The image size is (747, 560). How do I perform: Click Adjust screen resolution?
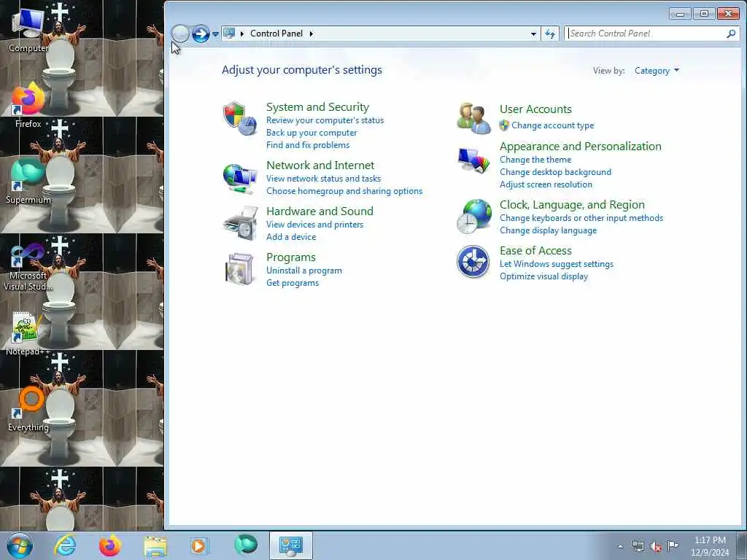tap(546, 184)
